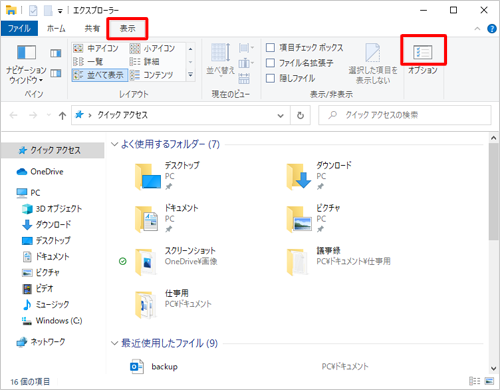The image size is (500, 390).
Task: Switch to the ホーム ribbon tab
Action: point(56,29)
